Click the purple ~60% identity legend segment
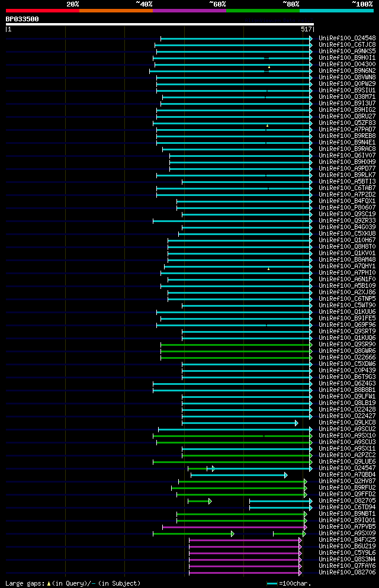The image size is (379, 588). tap(189, 11)
